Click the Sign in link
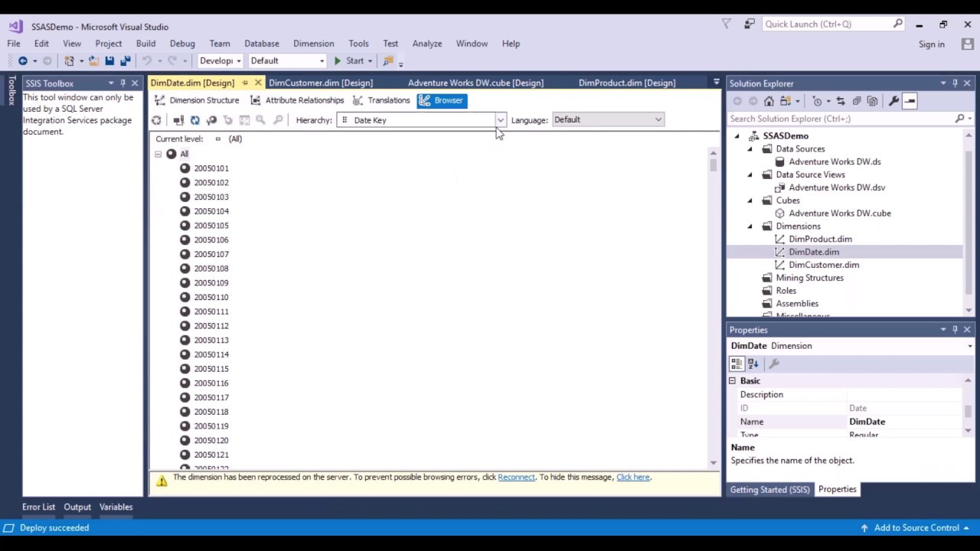The width and height of the screenshot is (980, 551). pos(932,44)
